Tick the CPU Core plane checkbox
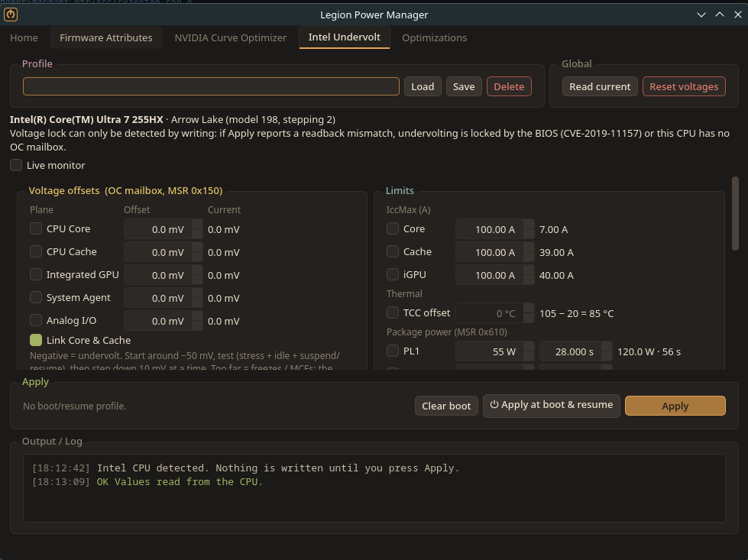Screen dimensions: 748x560 (36, 228)
